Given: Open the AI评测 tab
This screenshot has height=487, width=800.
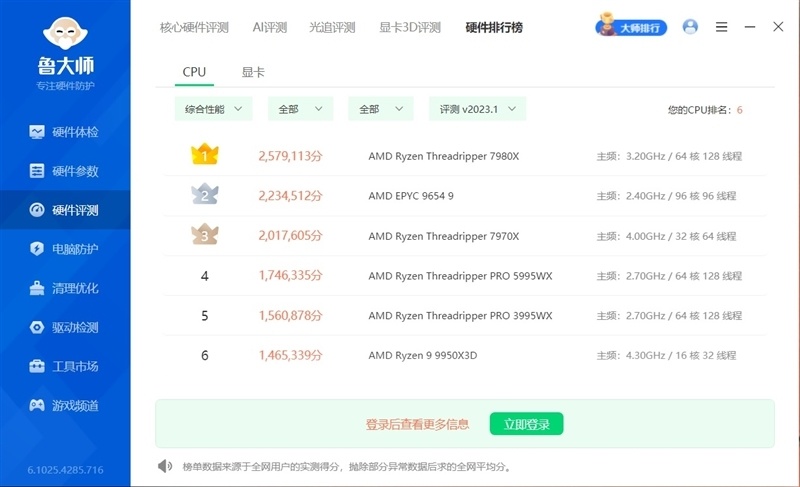Looking at the screenshot, I should click(269, 27).
